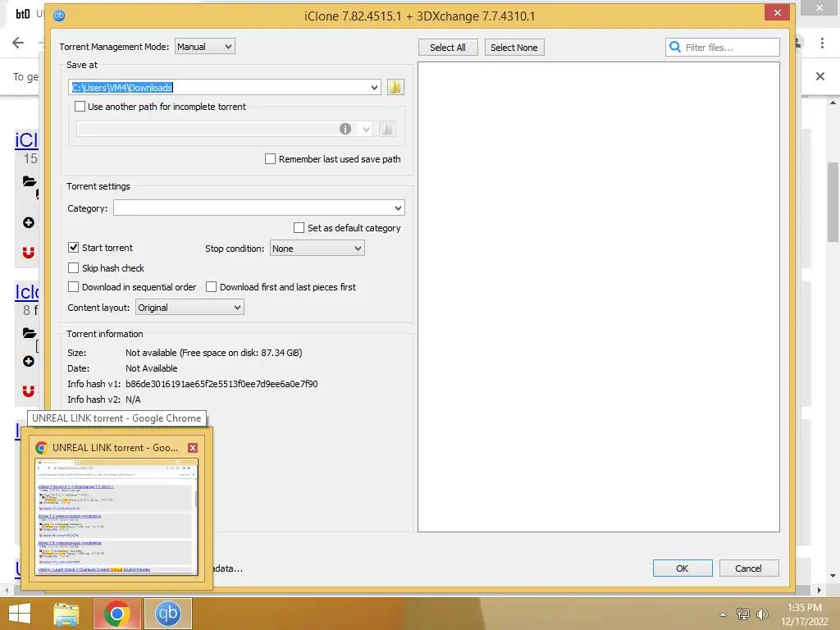
Task: Click Chrome vertical scrollbar down arrow
Action: [x=833, y=576]
